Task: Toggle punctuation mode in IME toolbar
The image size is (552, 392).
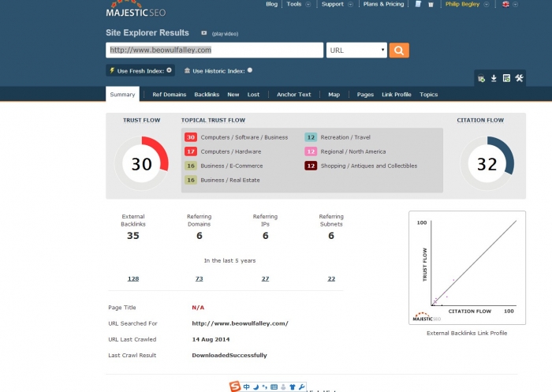Action: [264, 386]
